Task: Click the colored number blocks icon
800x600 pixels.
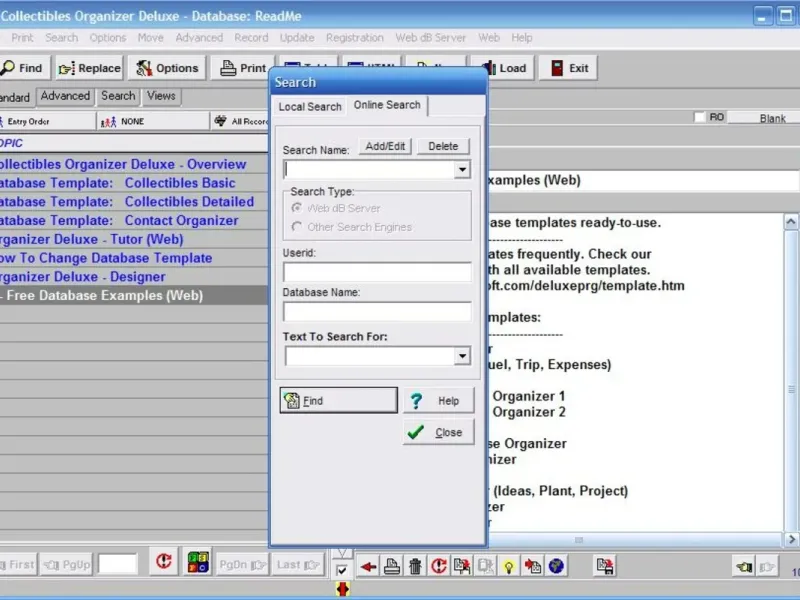Action: 198,562
